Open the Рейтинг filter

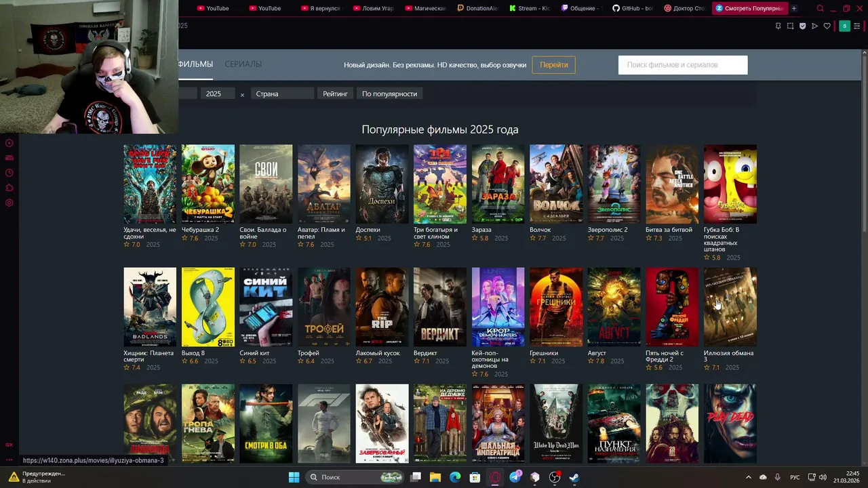tap(335, 94)
